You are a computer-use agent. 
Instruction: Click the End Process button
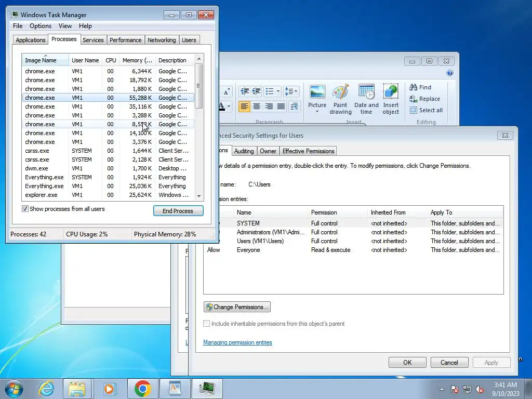click(178, 211)
